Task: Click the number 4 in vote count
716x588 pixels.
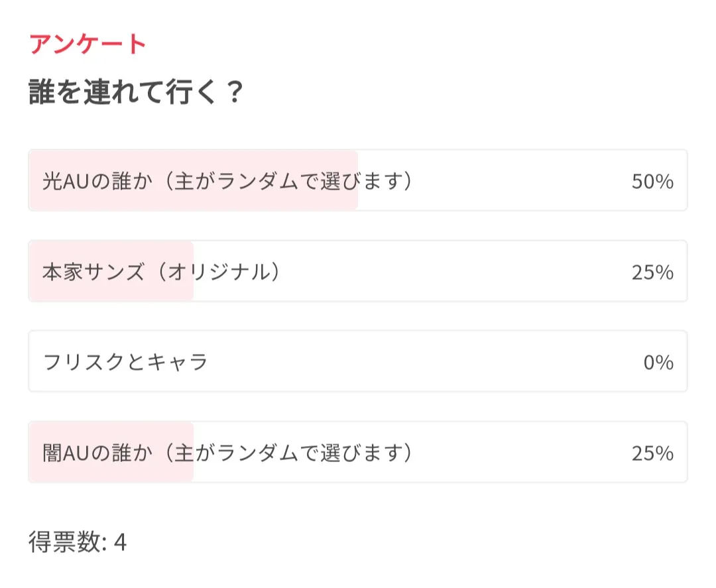Action: pos(120,543)
